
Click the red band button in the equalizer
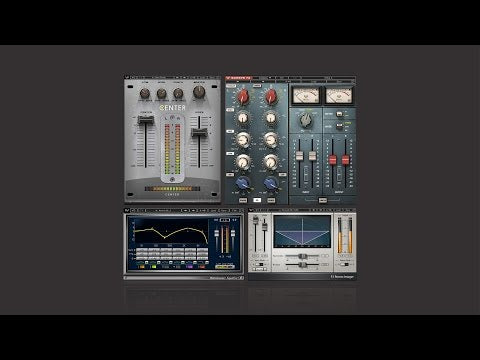[x=201, y=267]
